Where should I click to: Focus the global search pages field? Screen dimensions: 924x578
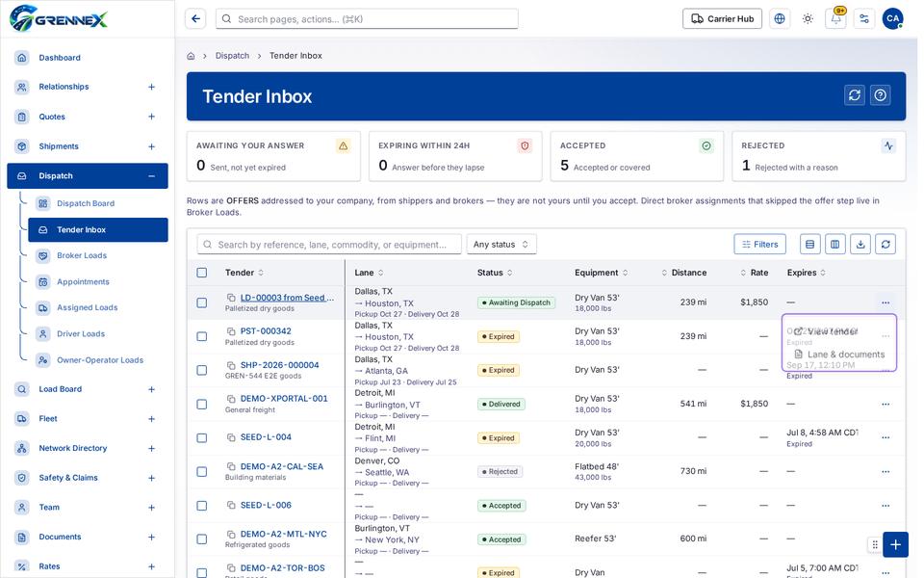(x=367, y=19)
